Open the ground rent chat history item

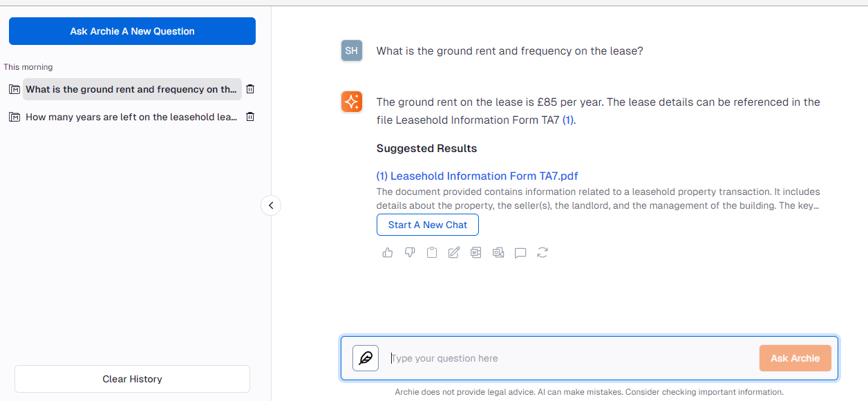point(132,89)
